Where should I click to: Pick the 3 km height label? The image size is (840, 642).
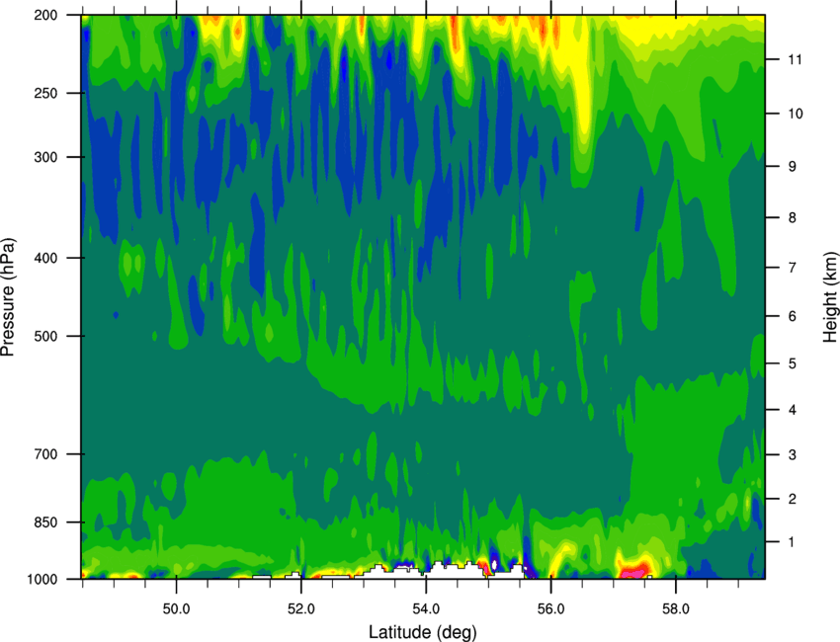coord(793,455)
